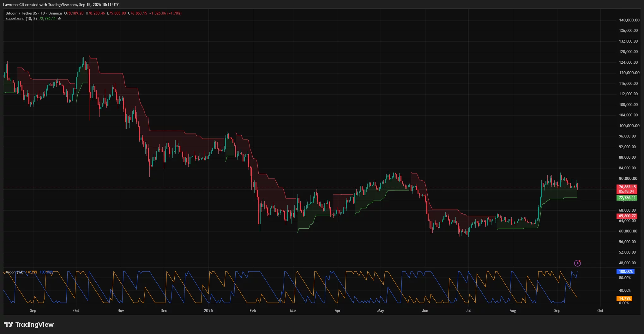
Task: Click the Ø symbol beside Supertrend value
Action: [59, 19]
